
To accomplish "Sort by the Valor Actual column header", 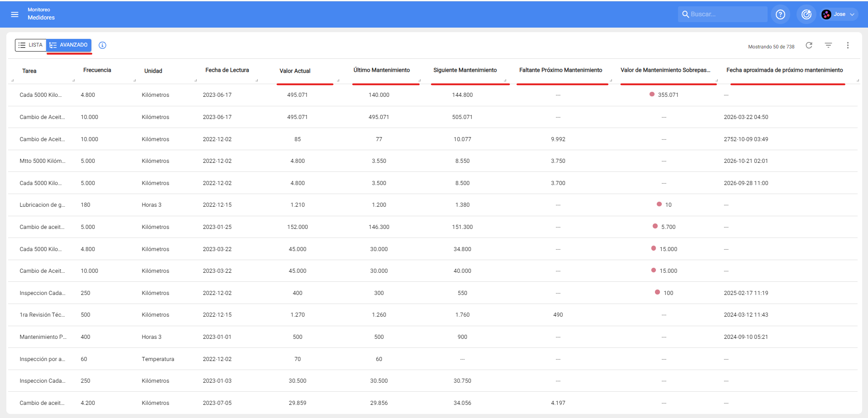I will [x=295, y=71].
